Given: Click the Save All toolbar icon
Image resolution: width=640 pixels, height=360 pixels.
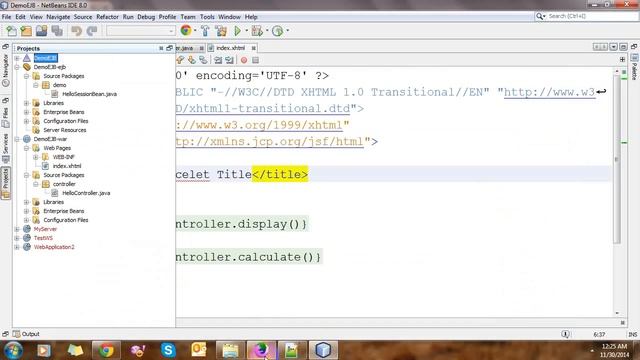Looking at the screenshot, I should click(x=57, y=31).
